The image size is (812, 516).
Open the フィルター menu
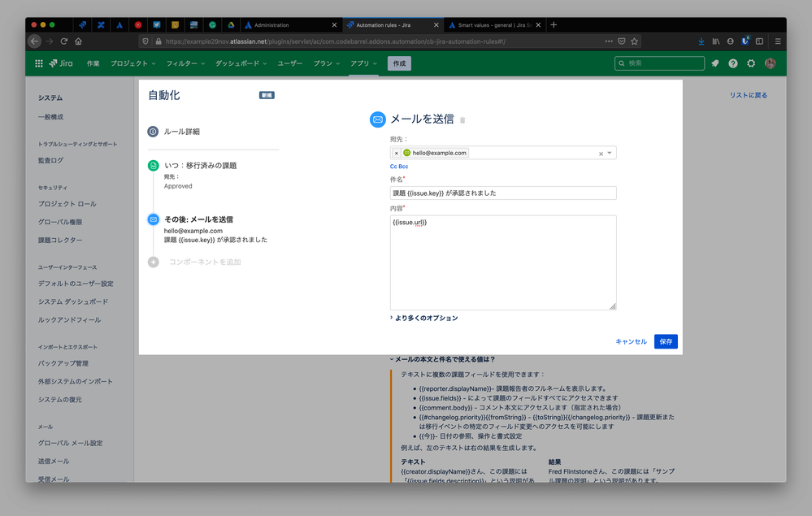pos(185,63)
